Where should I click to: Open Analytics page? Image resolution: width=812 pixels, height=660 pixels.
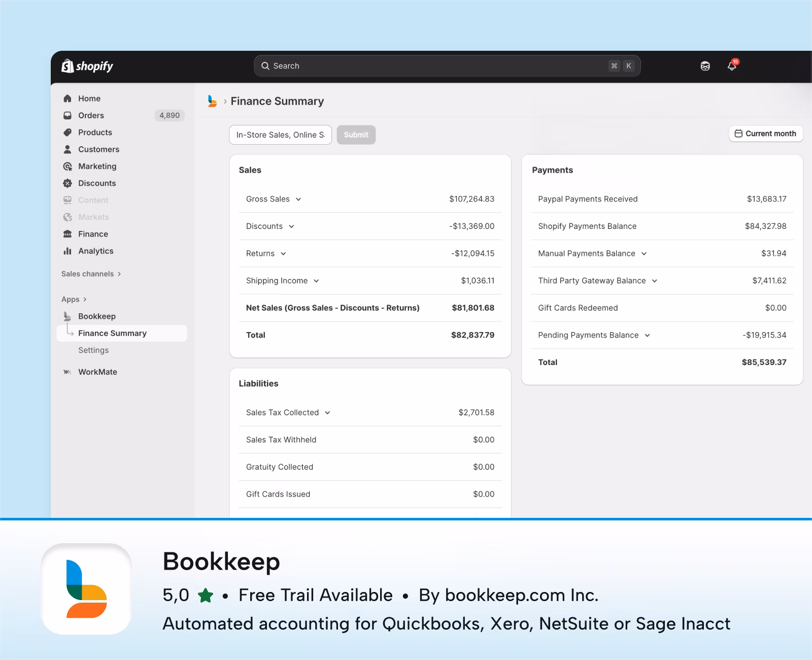(x=96, y=251)
